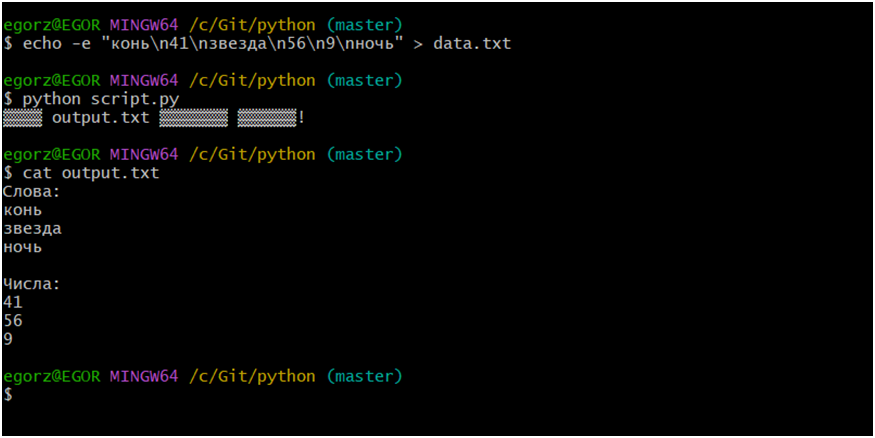Viewport: 875px width, 438px height.
Task: Click the echo command word
Action: [41, 44]
